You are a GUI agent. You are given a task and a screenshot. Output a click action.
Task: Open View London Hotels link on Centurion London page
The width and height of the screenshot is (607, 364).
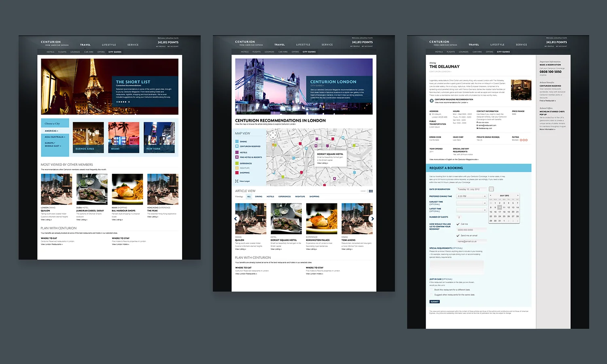(x=314, y=274)
